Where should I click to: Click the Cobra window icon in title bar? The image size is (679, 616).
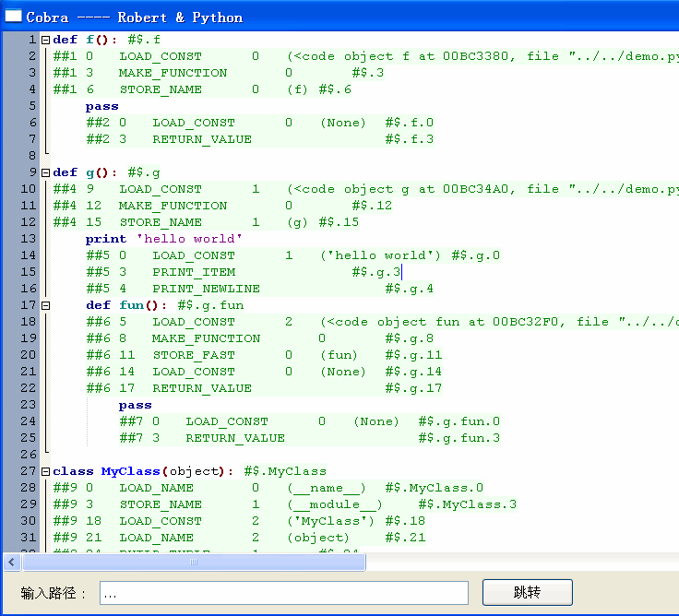point(14,17)
